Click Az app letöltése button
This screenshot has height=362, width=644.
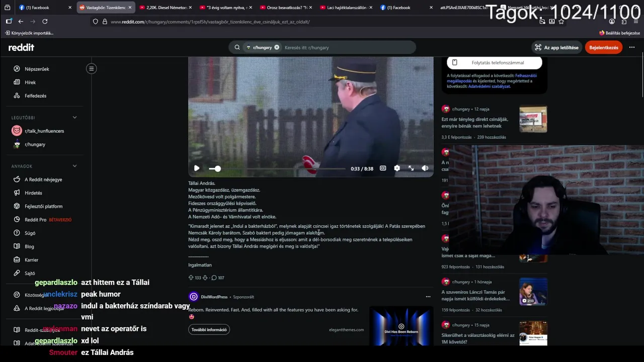tap(557, 47)
